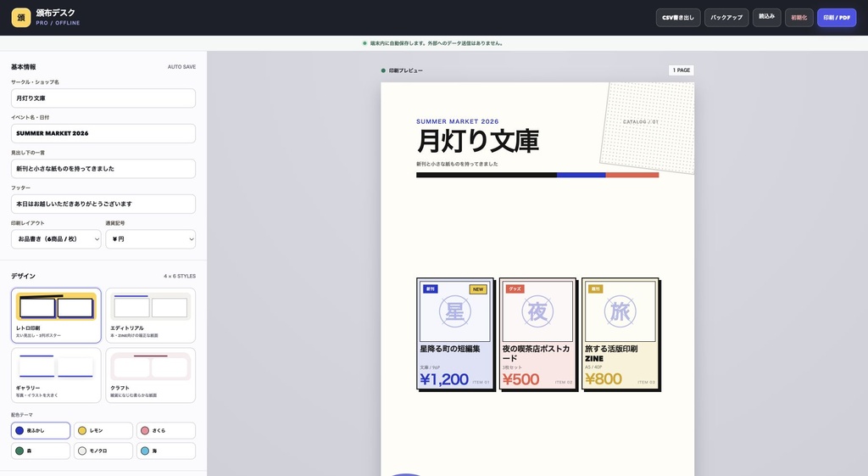This screenshot has height=476, width=868.
Task: Focus the フッター text field
Action: [x=103, y=204]
